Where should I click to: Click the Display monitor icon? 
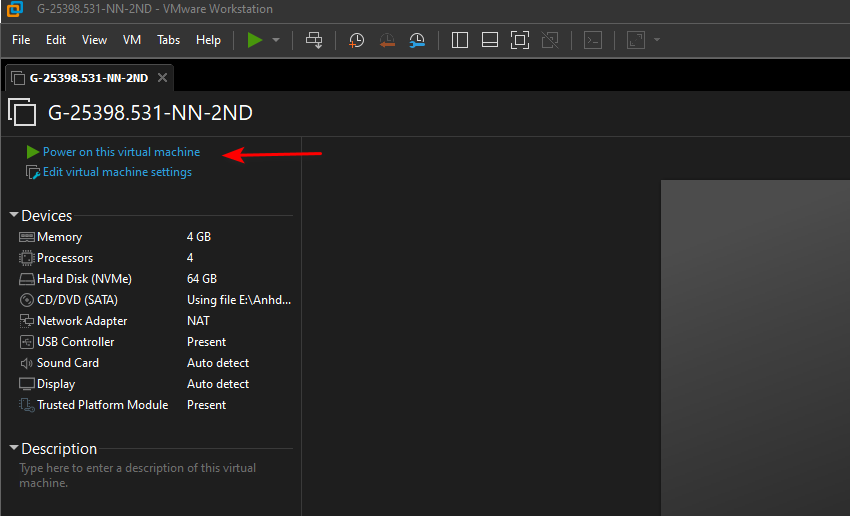27,384
